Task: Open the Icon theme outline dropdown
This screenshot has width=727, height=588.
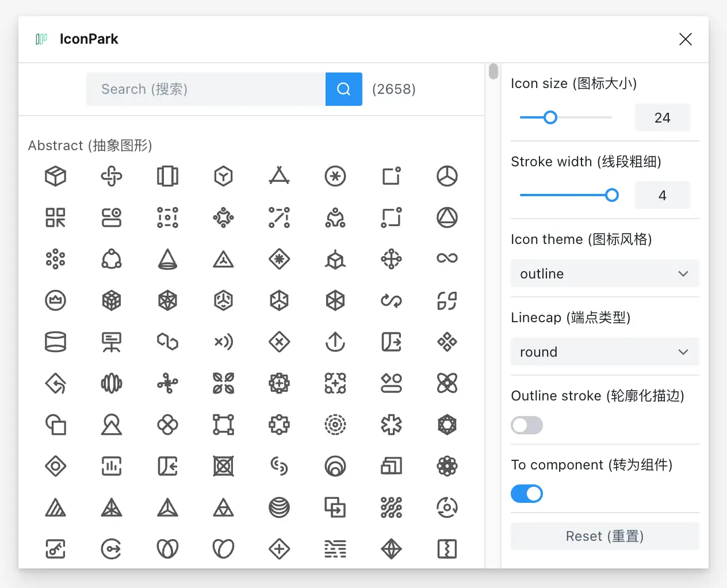Action: click(604, 274)
